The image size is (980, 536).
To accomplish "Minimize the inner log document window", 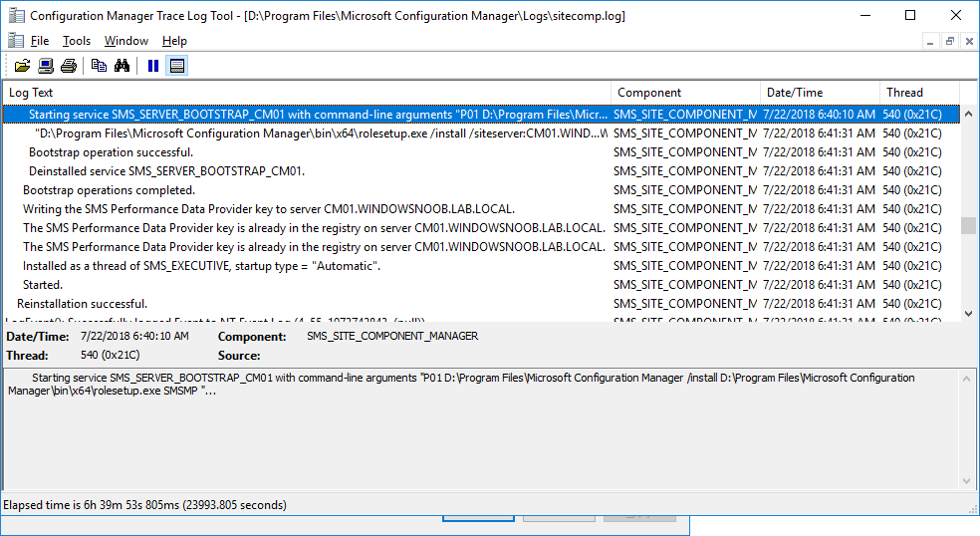I will (x=930, y=41).
